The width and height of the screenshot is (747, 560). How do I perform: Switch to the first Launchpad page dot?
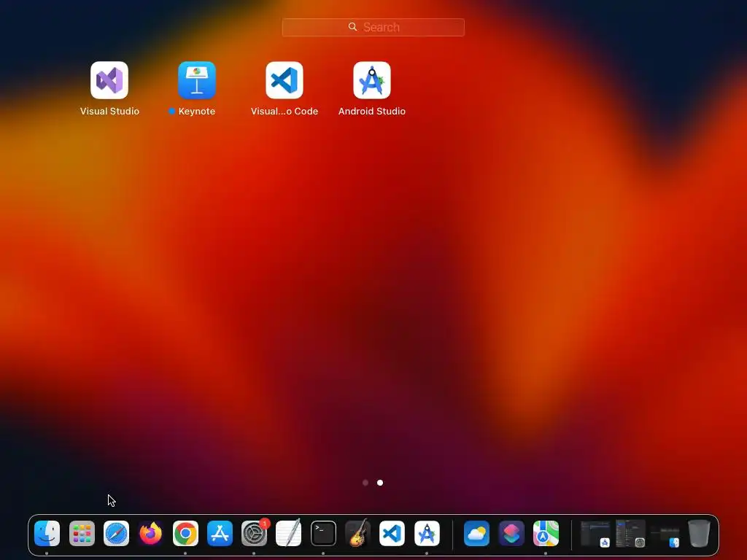365,483
